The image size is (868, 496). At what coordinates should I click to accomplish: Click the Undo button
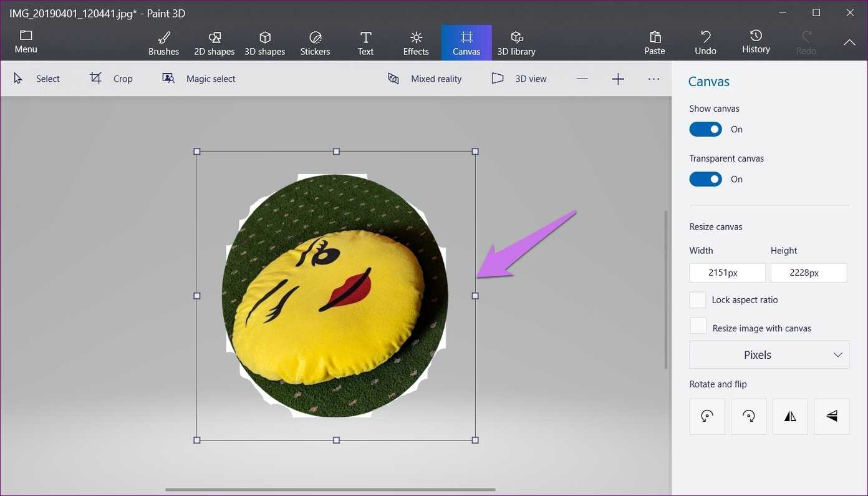coord(705,43)
